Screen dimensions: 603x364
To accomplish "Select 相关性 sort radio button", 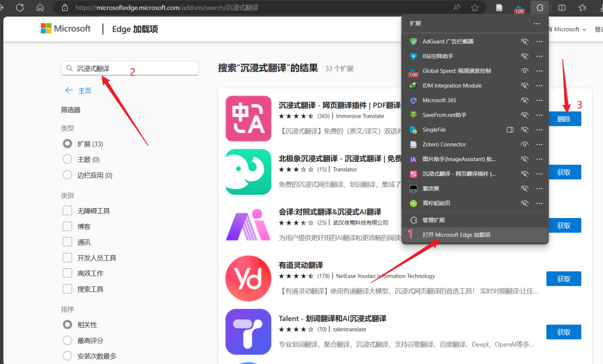I will coord(67,325).
